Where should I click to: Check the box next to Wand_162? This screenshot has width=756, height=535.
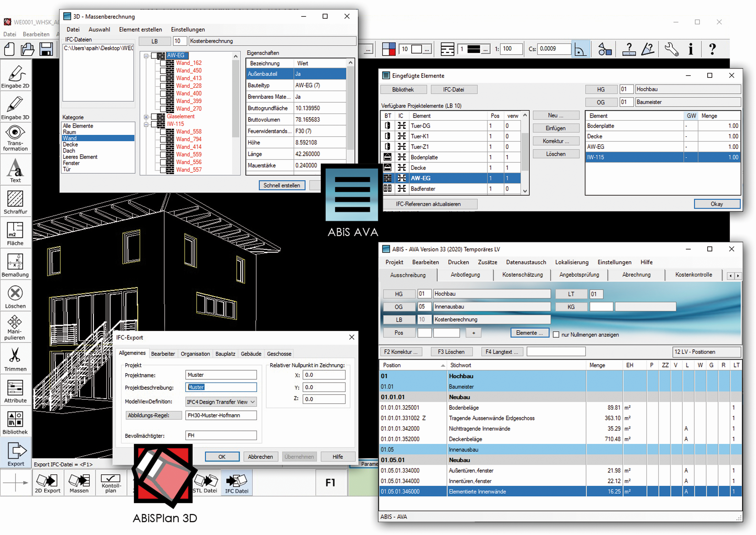(163, 63)
